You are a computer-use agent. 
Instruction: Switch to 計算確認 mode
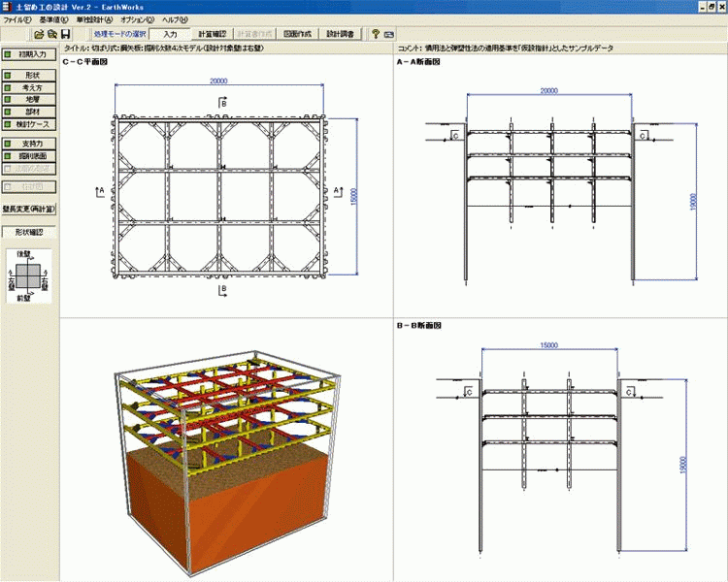coord(211,34)
